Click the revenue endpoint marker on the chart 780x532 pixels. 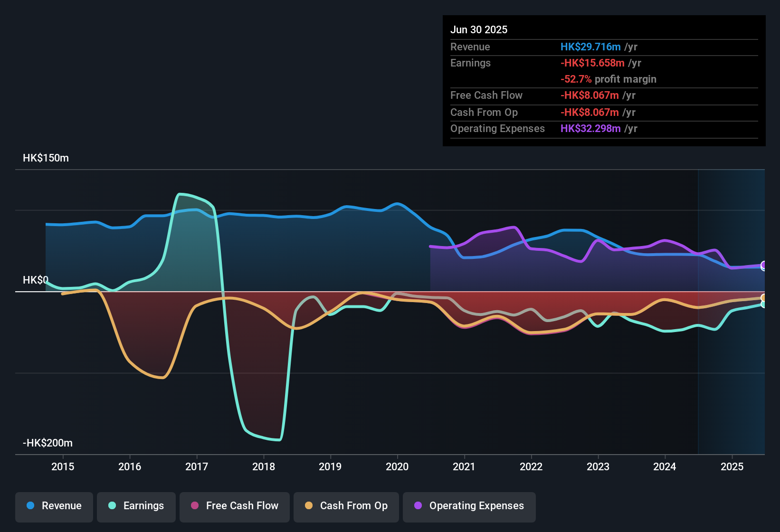tap(763, 268)
